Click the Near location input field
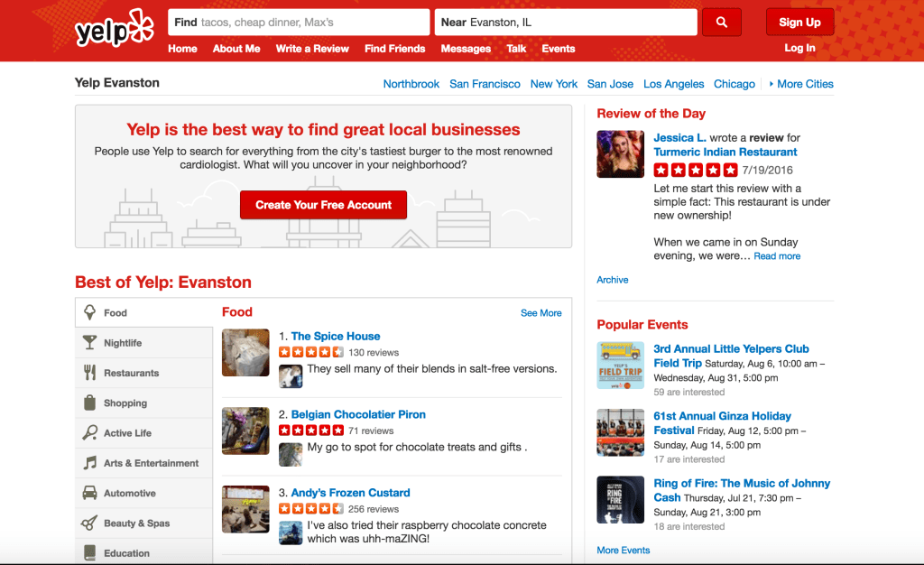Image resolution: width=924 pixels, height=565 pixels. pos(566,23)
